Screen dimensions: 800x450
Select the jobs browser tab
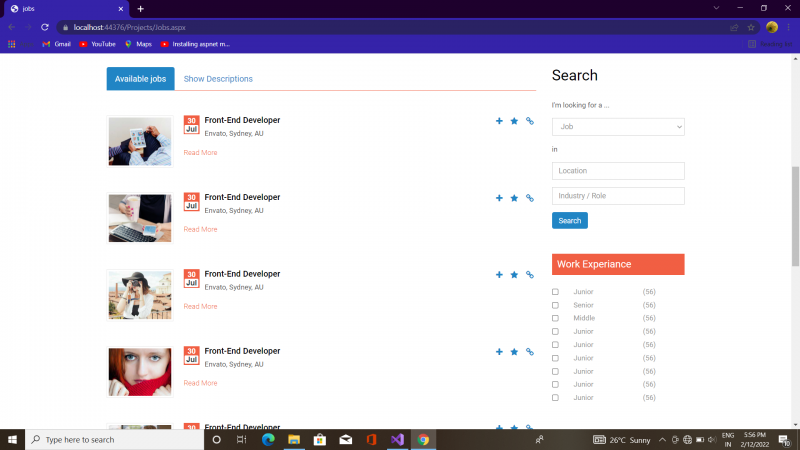[66, 9]
